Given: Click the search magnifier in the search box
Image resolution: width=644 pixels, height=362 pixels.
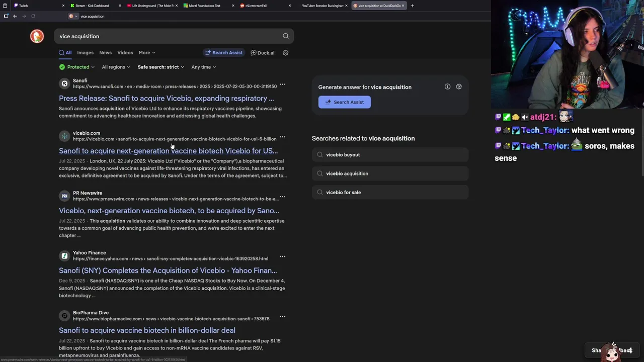Looking at the screenshot, I should click(286, 36).
